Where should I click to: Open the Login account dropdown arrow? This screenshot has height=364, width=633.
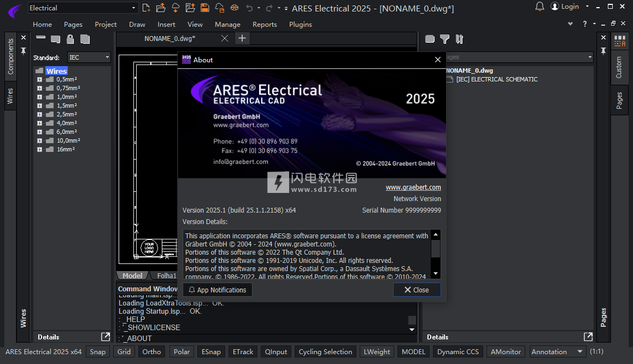point(587,7)
